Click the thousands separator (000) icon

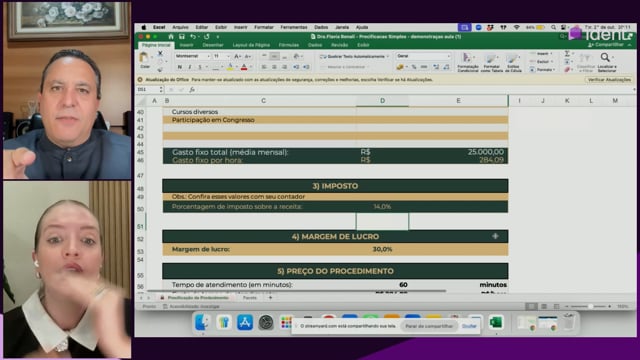pyautogui.click(x=424, y=67)
